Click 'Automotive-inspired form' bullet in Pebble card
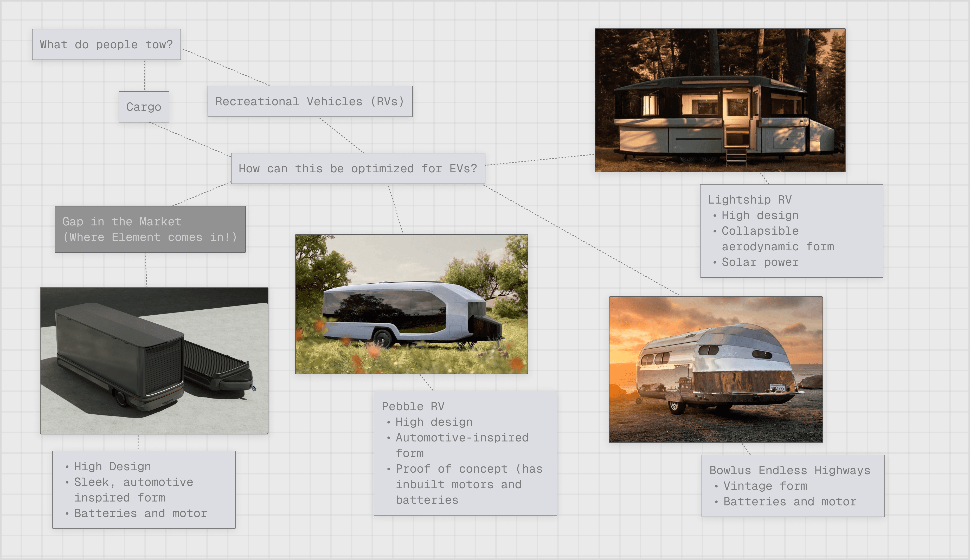The height and width of the screenshot is (560, 970). click(462, 438)
